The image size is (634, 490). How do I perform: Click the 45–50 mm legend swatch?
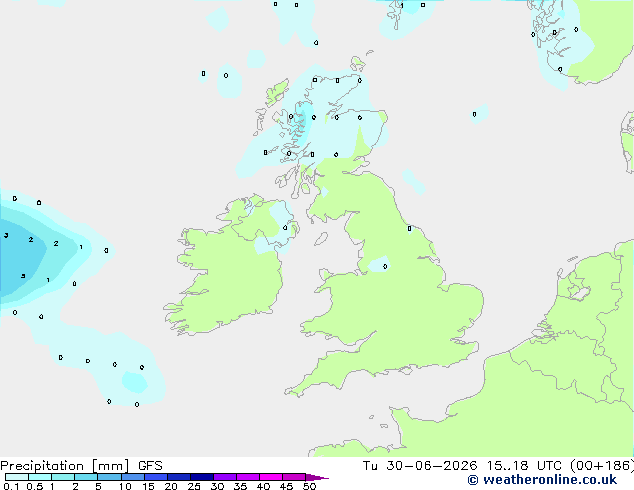[294, 477]
